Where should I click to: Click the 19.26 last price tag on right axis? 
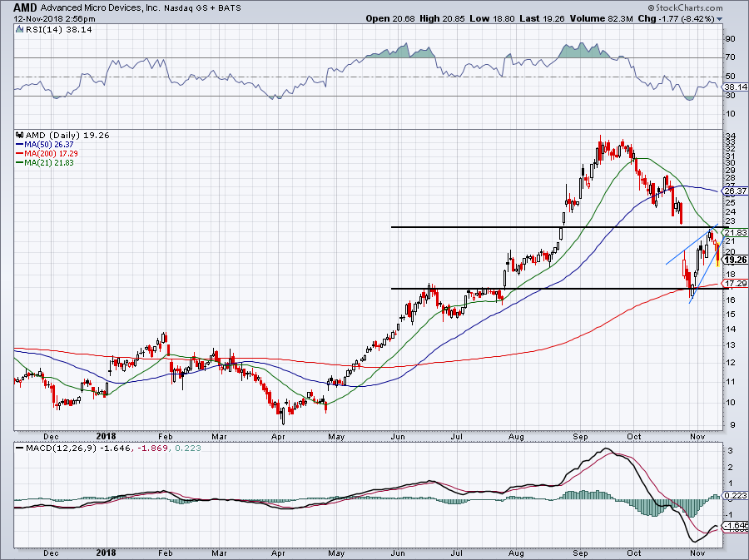[736, 260]
